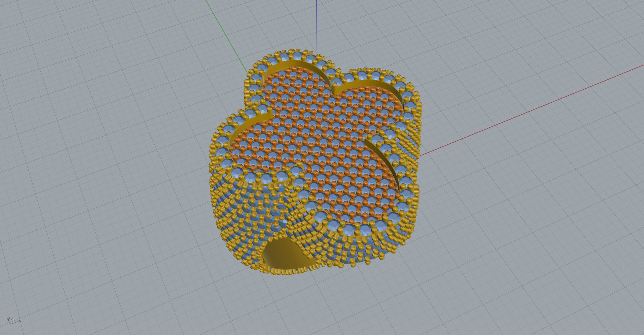
Task: Click the green Y axis line
Action: 227,36
